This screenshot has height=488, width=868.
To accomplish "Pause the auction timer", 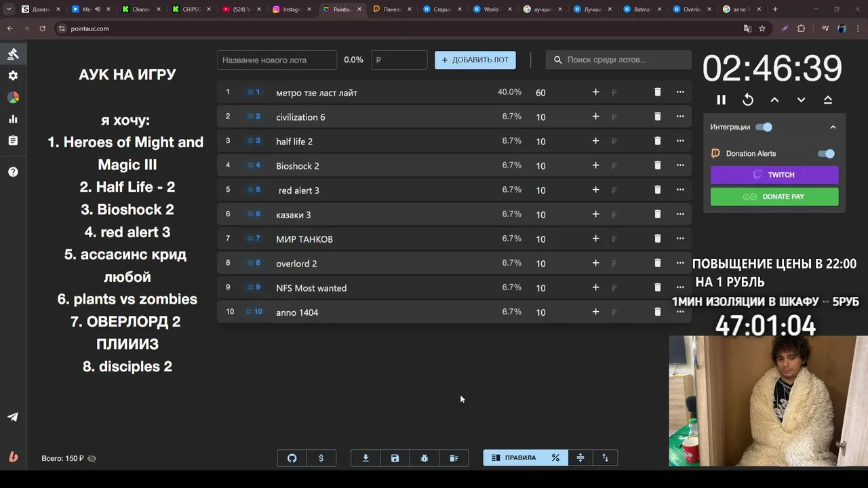I will (x=721, y=100).
